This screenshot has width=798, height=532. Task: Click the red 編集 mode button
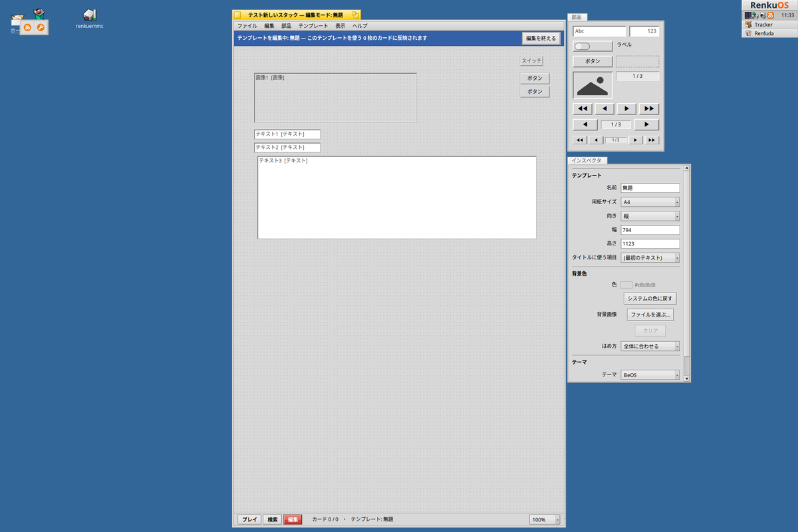293,519
